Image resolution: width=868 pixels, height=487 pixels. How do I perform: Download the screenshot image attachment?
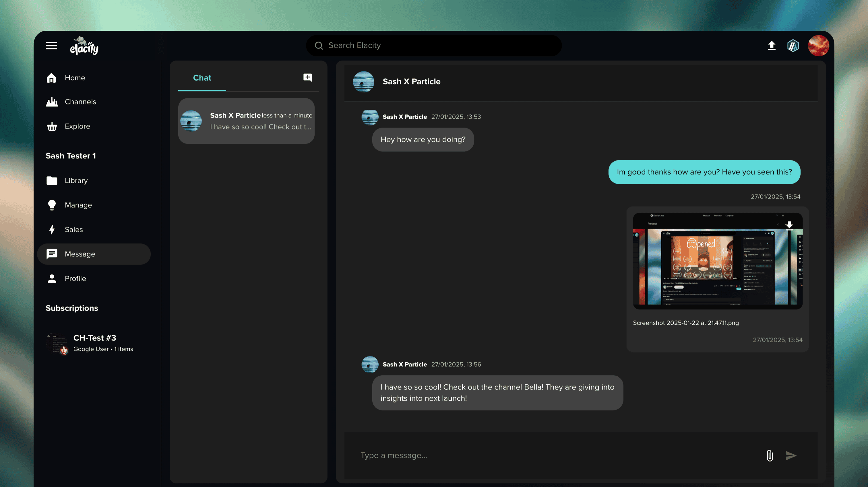(789, 225)
